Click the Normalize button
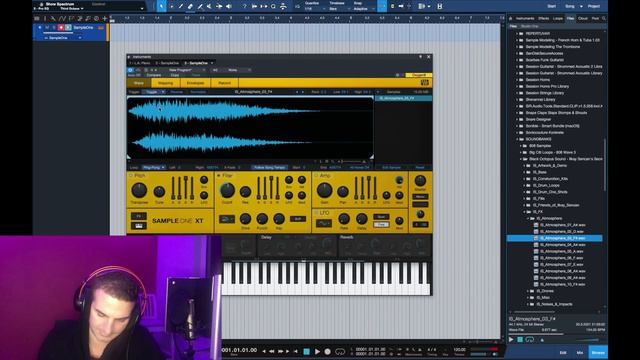Screen dimensions: 640x360 (198, 92)
